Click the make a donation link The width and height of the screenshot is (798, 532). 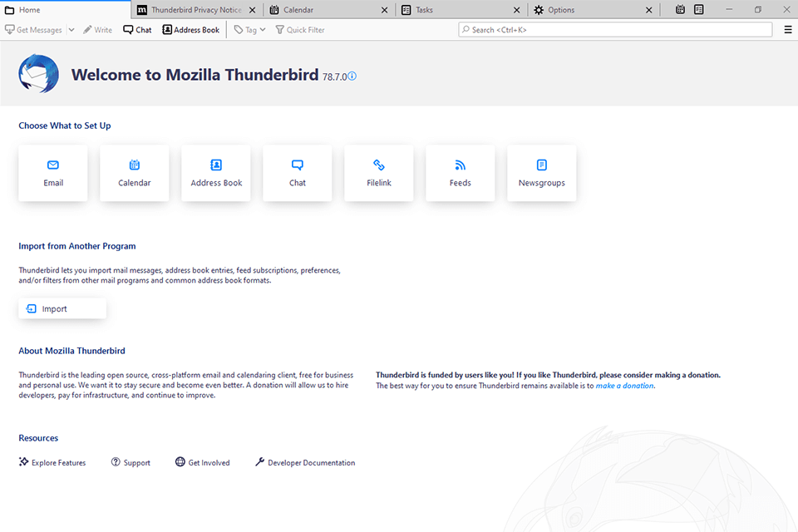[x=624, y=386]
